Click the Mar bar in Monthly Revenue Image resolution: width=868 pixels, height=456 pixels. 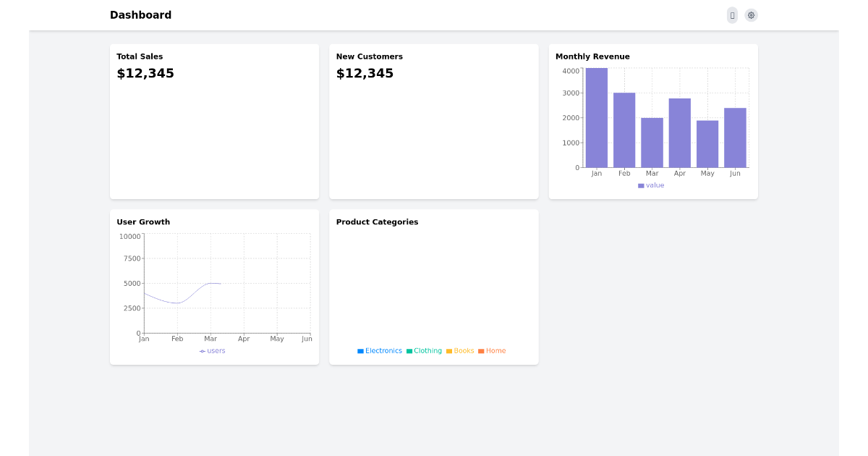tap(652, 142)
